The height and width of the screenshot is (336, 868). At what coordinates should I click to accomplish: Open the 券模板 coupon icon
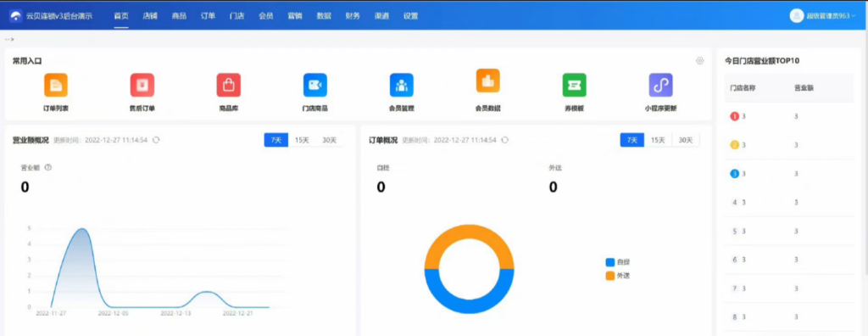click(575, 86)
